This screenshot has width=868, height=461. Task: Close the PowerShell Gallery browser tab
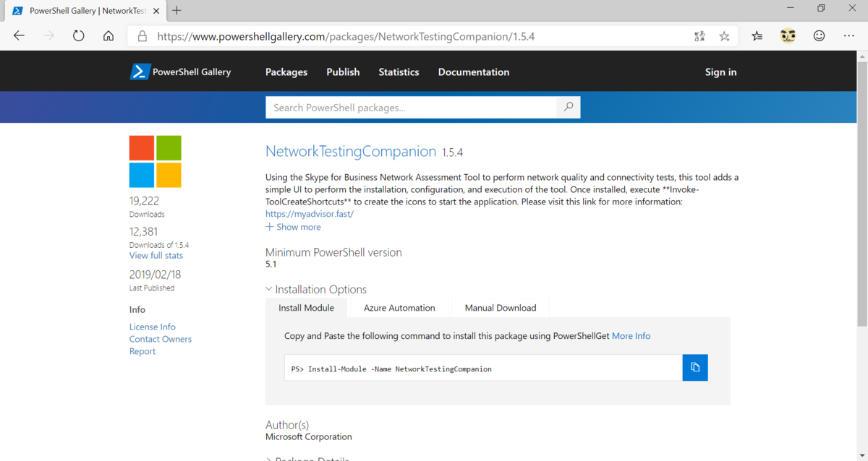pyautogui.click(x=156, y=10)
